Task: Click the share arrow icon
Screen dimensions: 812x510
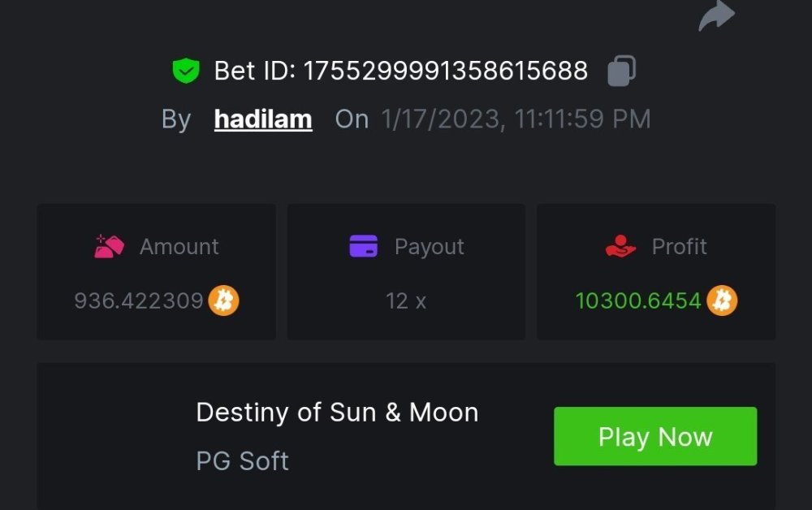Action: (x=716, y=15)
